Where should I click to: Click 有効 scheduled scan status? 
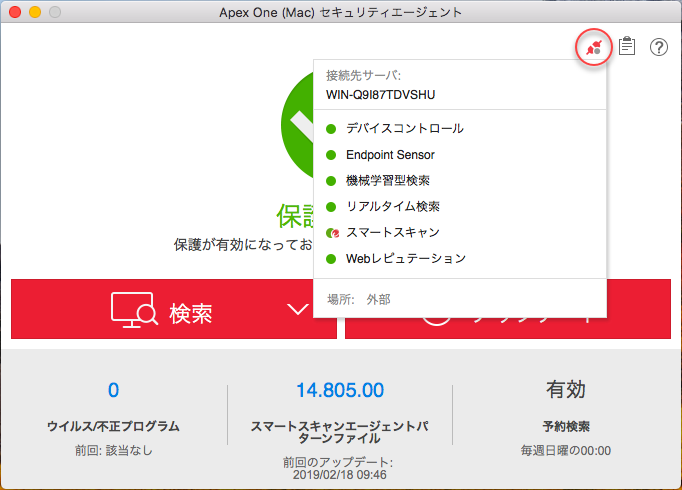[566, 390]
